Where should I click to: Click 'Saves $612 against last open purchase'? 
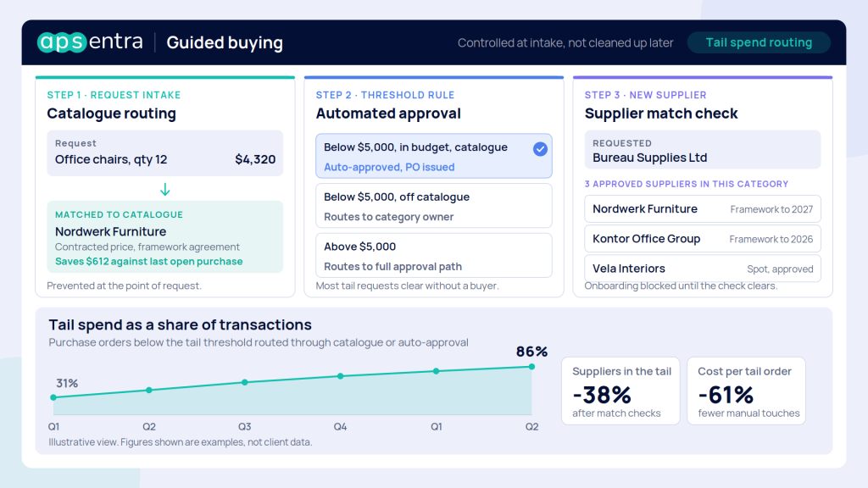point(148,261)
